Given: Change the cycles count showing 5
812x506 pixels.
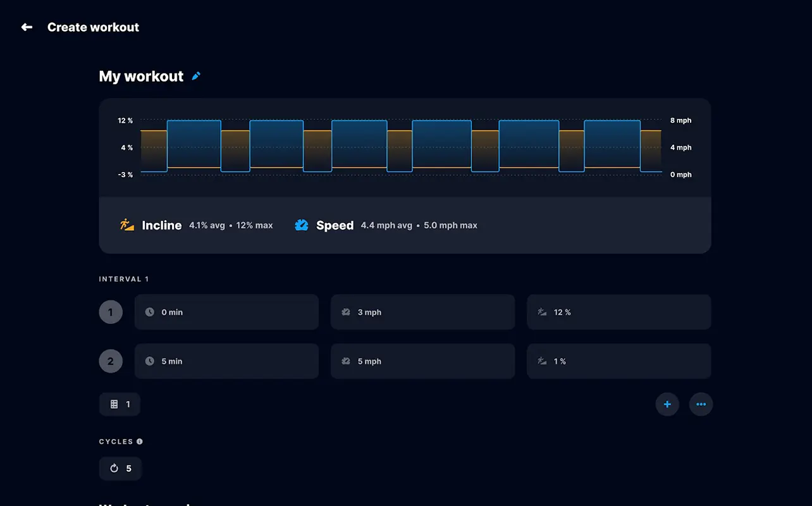Looking at the screenshot, I should click(x=120, y=469).
